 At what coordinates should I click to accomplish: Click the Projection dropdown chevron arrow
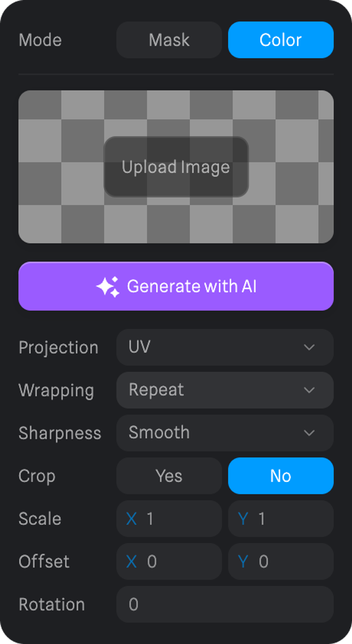pyautogui.click(x=309, y=347)
